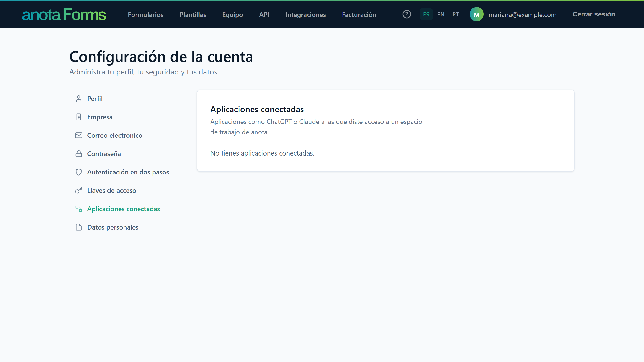644x362 pixels.
Task: Click the help question mark icon
Action: click(x=407, y=14)
